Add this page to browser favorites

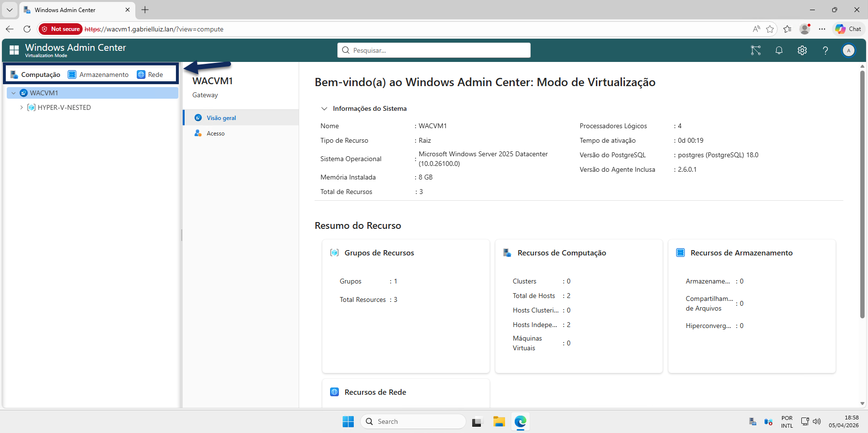[x=770, y=29]
